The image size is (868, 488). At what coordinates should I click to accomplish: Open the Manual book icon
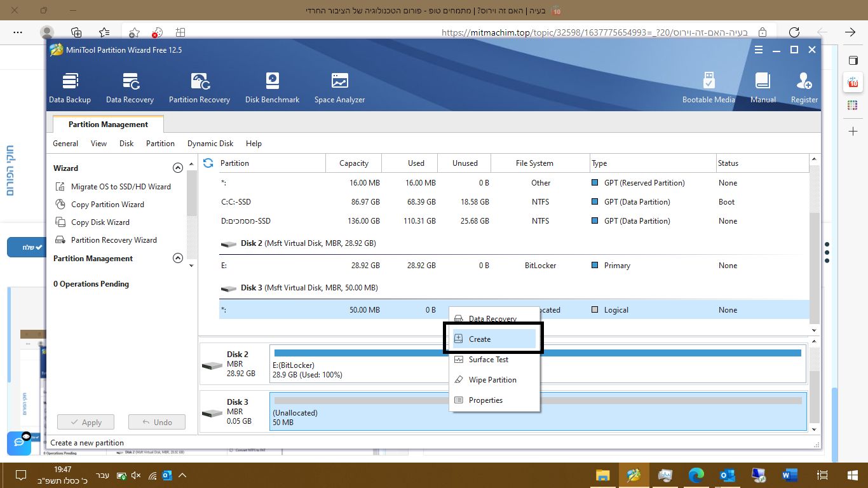763,81
